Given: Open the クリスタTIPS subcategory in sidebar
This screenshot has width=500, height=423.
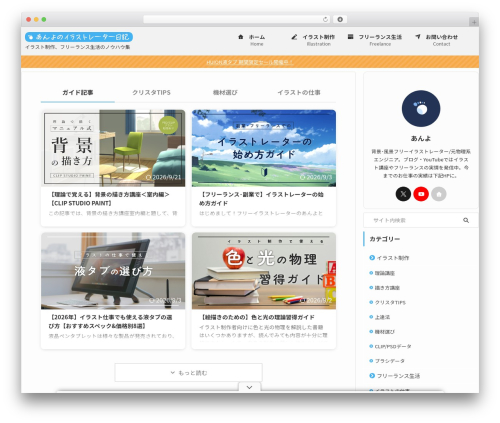Looking at the screenshot, I should (x=388, y=302).
